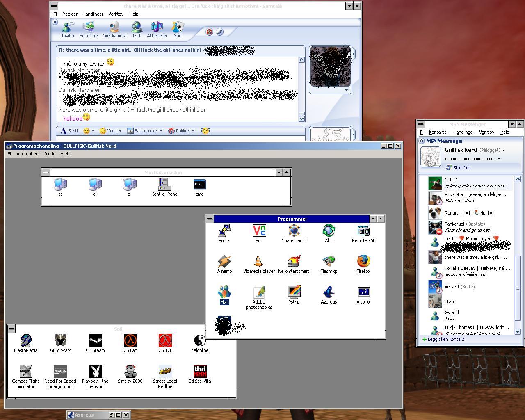Click Sign Out link

[458, 168]
